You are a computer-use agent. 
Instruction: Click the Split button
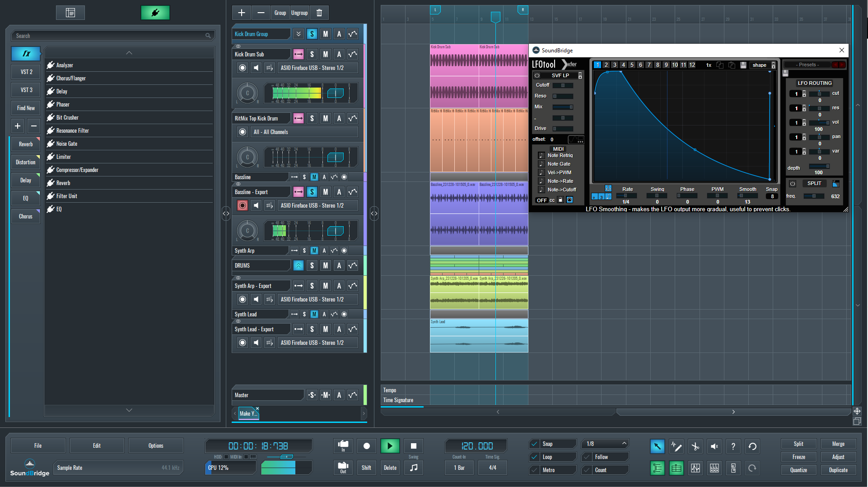pos(798,444)
